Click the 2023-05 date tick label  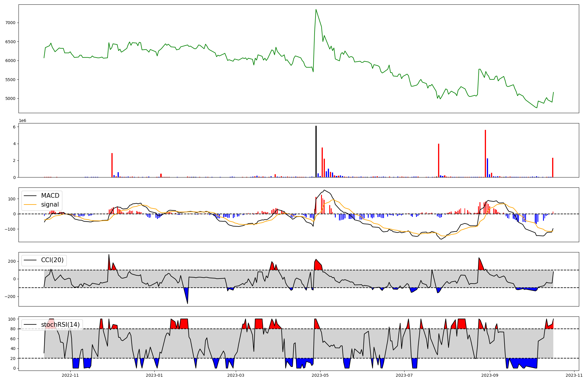coord(320,375)
